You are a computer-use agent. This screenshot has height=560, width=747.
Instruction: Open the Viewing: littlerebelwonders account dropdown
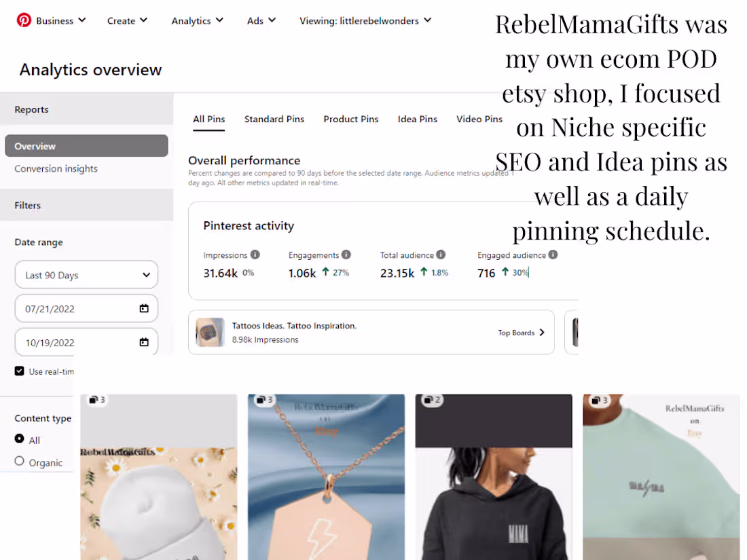tap(365, 20)
